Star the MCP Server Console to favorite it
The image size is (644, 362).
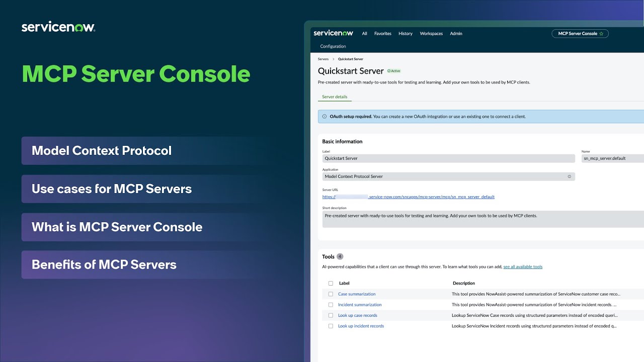click(x=601, y=33)
